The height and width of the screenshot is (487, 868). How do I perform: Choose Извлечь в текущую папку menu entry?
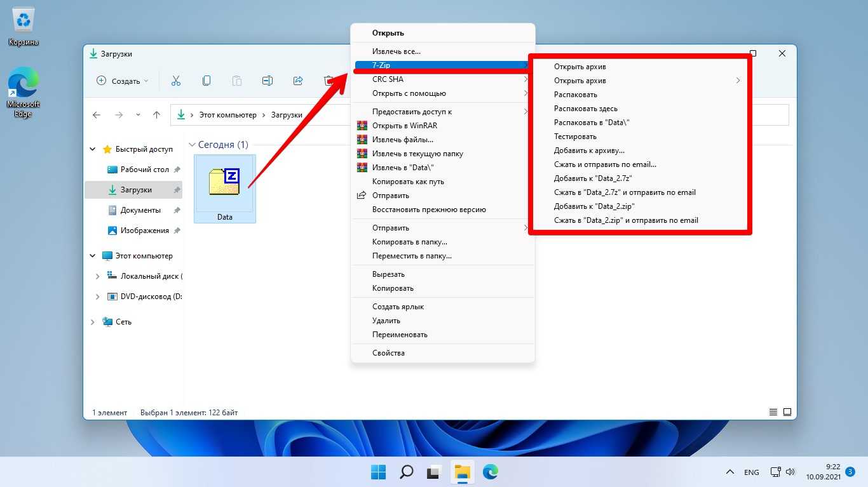point(417,154)
